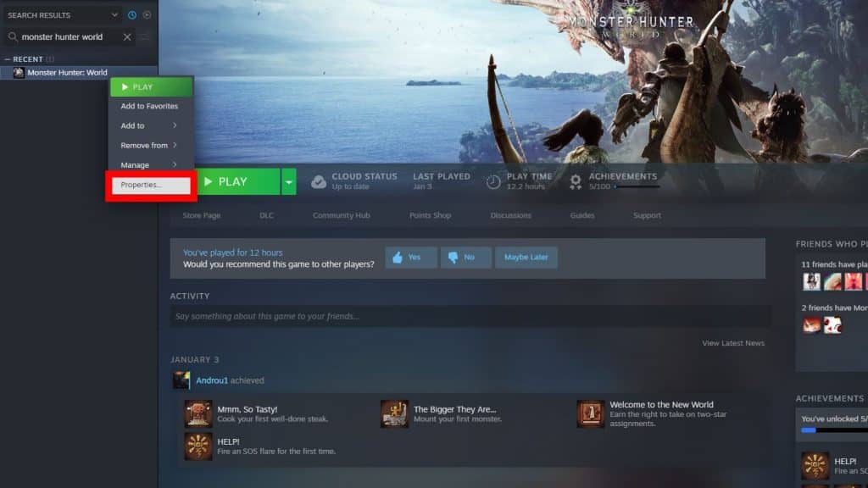
Task: Open the Add to submenu
Action: 151,125
